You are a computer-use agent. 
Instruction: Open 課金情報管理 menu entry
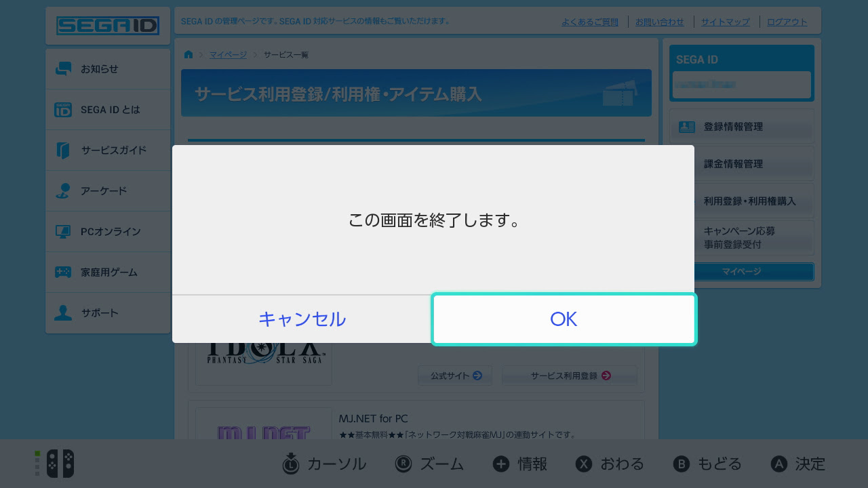click(742, 164)
